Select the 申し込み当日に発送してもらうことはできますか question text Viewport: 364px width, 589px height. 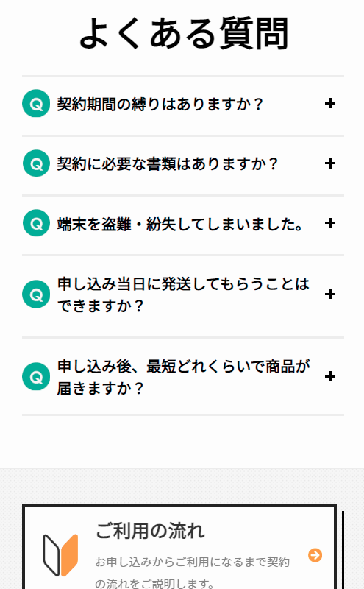[183, 295]
